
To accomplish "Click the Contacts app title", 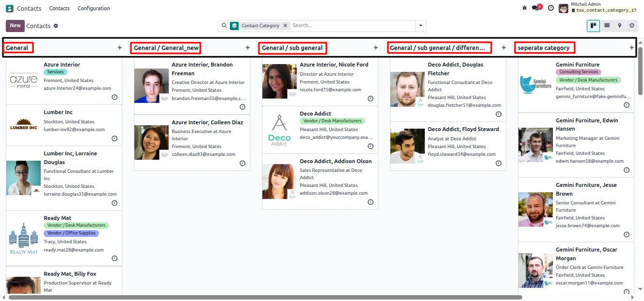I will [29, 8].
